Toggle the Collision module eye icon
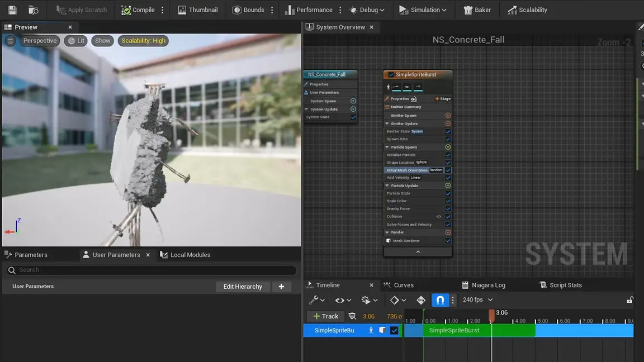The height and width of the screenshot is (362, 644). [439, 217]
